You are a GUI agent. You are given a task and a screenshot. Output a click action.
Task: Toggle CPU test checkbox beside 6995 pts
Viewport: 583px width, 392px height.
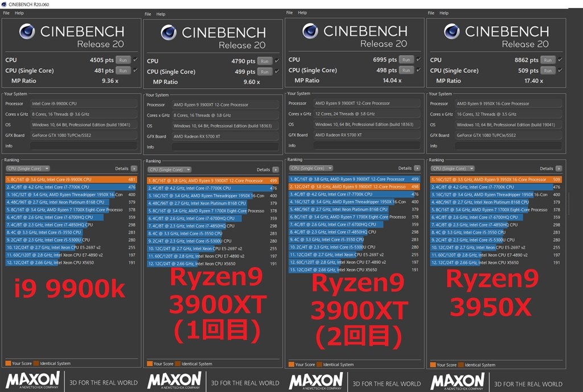click(418, 59)
